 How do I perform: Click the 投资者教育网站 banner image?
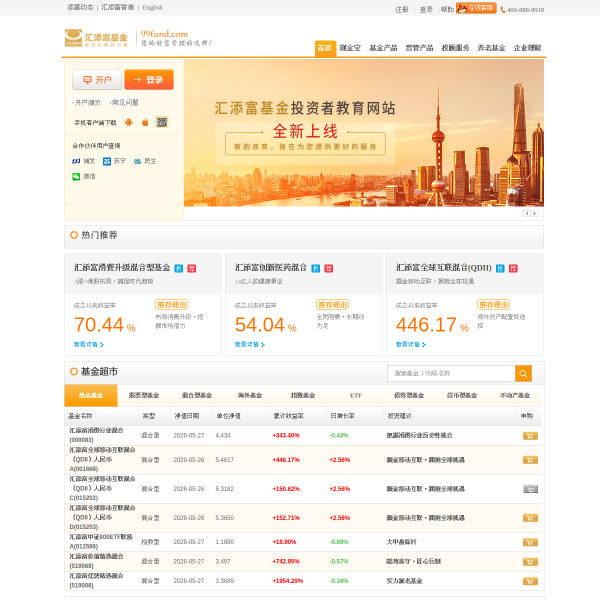click(x=364, y=133)
